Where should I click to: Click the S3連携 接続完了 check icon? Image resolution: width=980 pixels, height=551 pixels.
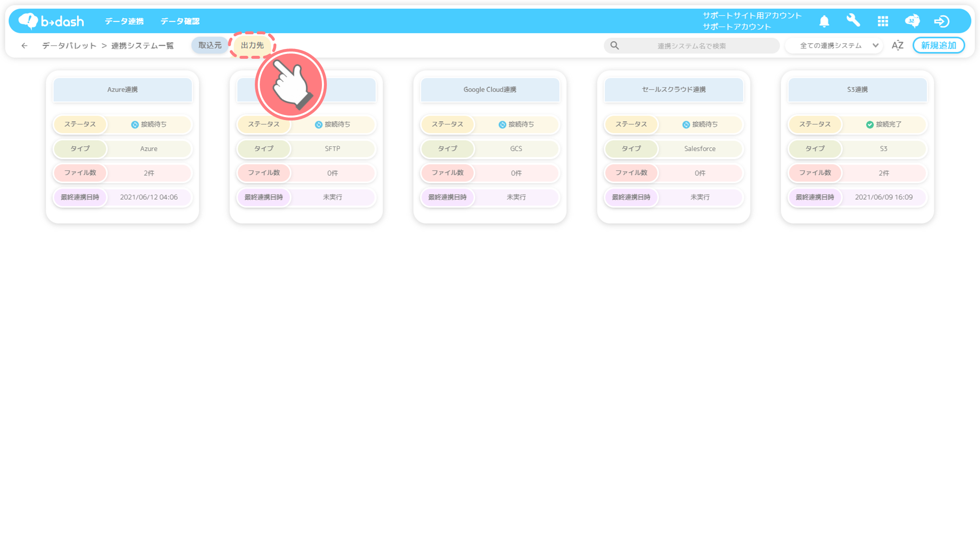(870, 125)
